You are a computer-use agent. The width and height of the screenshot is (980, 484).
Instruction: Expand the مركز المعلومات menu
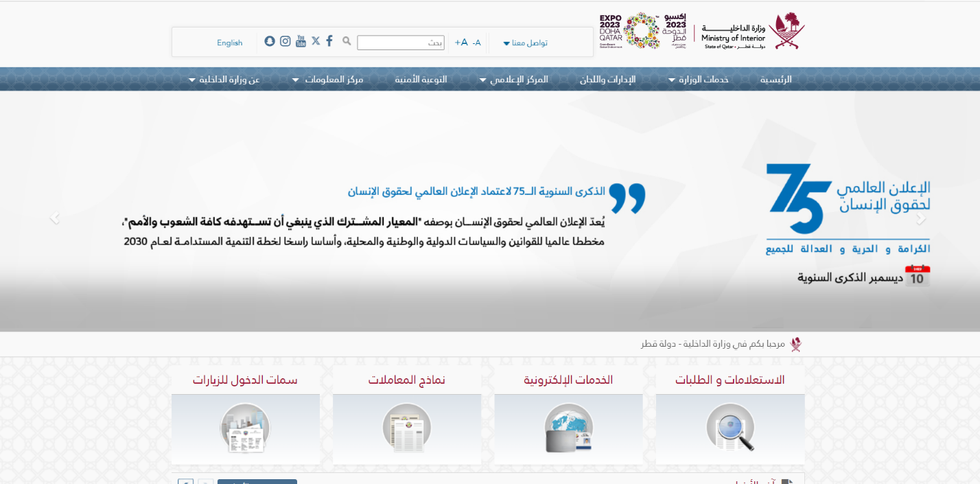tap(328, 80)
